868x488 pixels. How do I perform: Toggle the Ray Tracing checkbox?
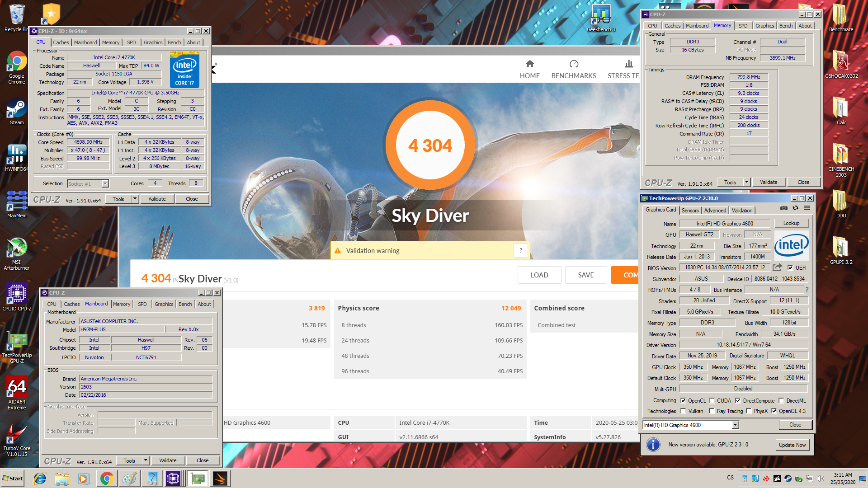coord(712,411)
